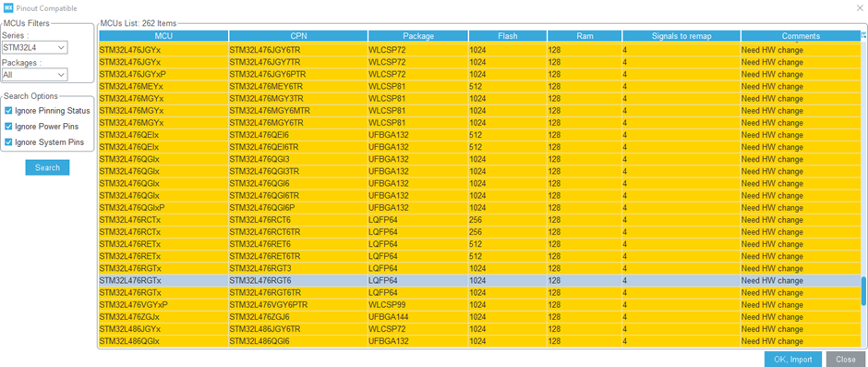Click the MCUs list vertical scrollbar thumb

863,291
